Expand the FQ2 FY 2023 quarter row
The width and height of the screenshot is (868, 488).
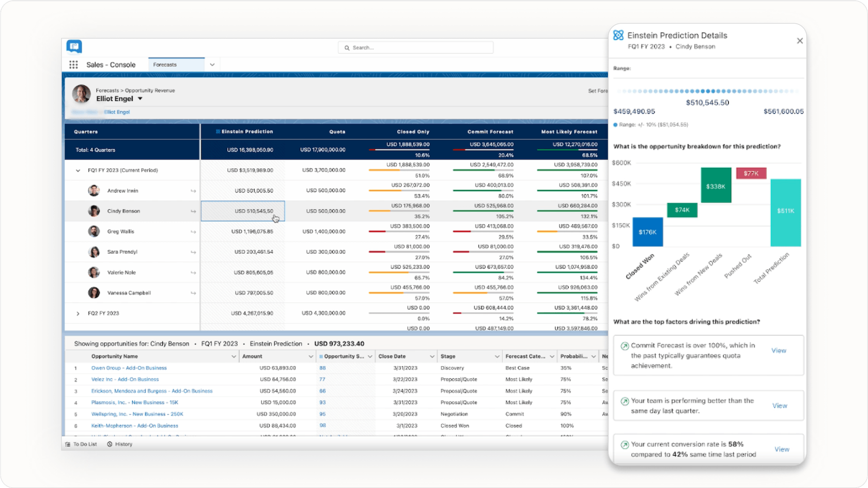pyautogui.click(x=79, y=313)
